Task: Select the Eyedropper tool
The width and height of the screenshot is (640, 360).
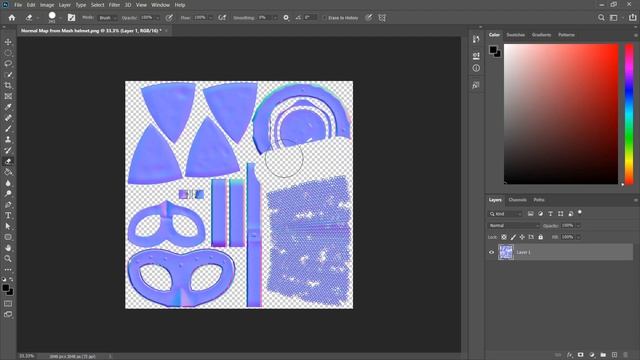Action: coord(8,107)
